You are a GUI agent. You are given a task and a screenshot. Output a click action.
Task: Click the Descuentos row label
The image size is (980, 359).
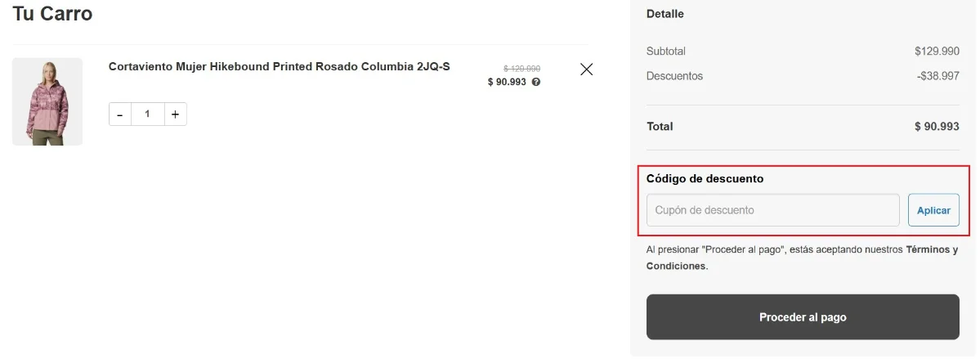pyautogui.click(x=674, y=76)
